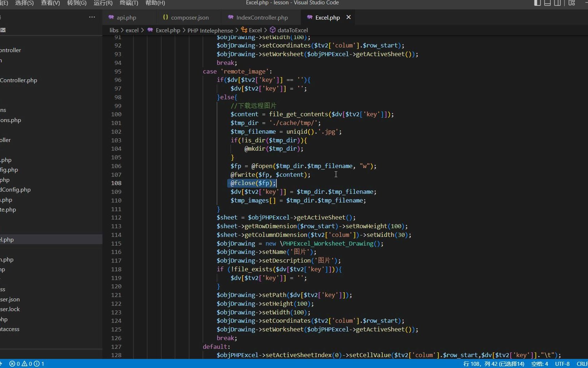Open the 转到(G) menu
588x368 pixels.
77,3
